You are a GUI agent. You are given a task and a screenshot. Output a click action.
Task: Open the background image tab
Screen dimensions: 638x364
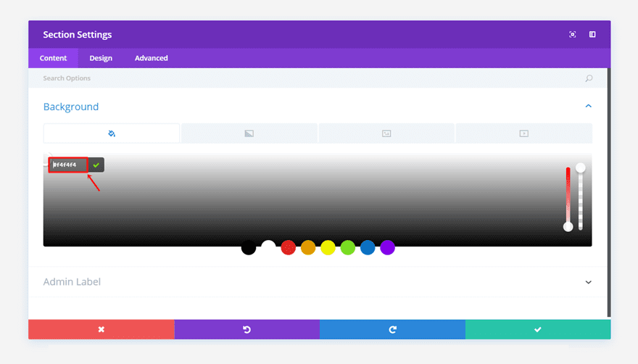tap(386, 133)
